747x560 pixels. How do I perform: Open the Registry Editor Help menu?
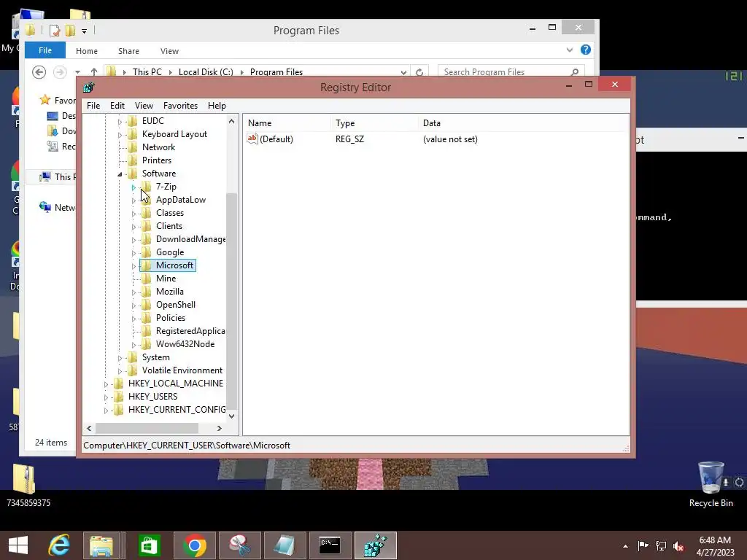pos(217,106)
